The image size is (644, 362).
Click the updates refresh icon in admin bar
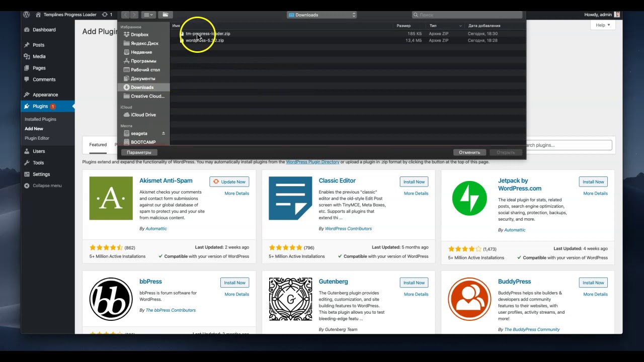pyautogui.click(x=105, y=15)
